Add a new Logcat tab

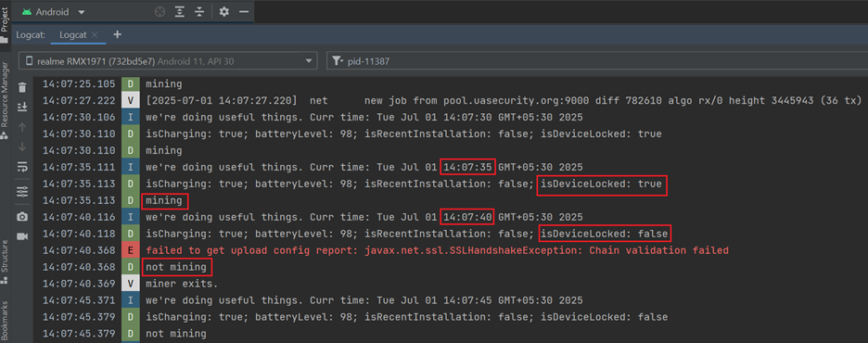click(x=117, y=34)
